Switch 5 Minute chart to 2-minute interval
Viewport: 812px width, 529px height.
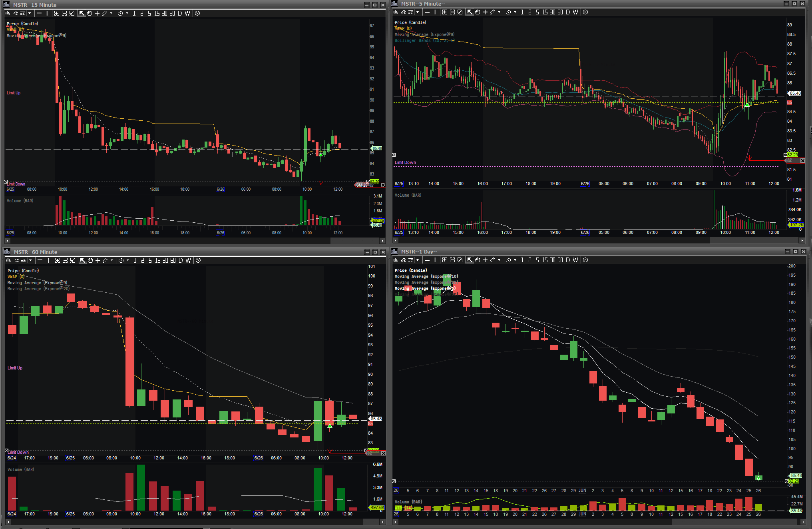pyautogui.click(x=530, y=12)
